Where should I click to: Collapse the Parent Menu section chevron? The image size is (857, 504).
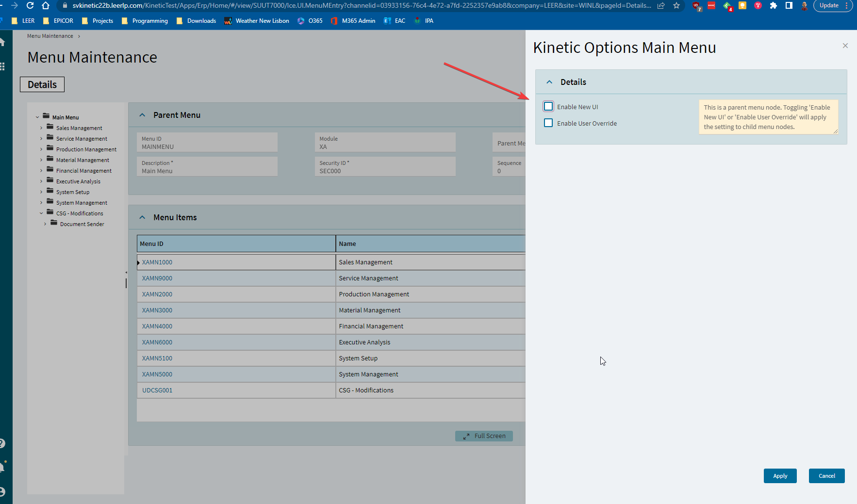(x=142, y=114)
